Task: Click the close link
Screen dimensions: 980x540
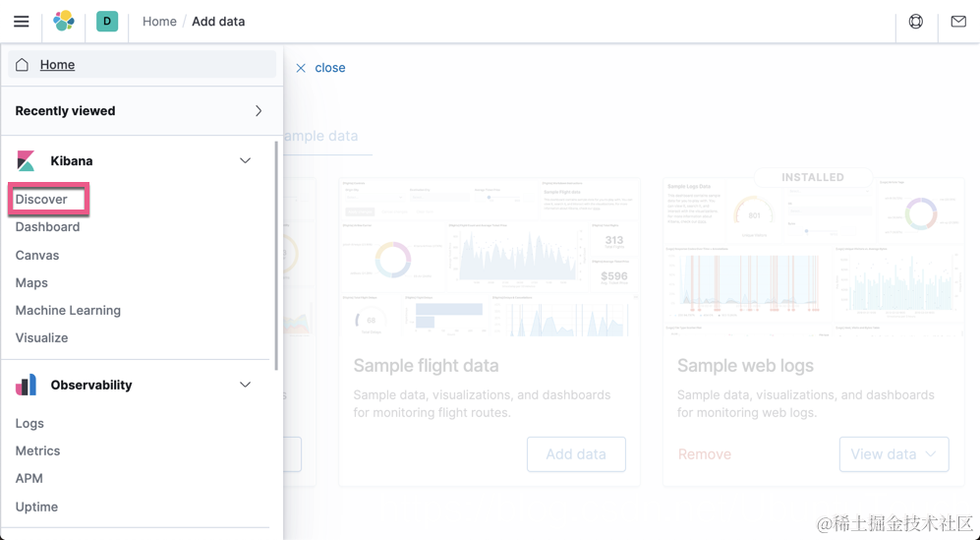Action: point(330,68)
